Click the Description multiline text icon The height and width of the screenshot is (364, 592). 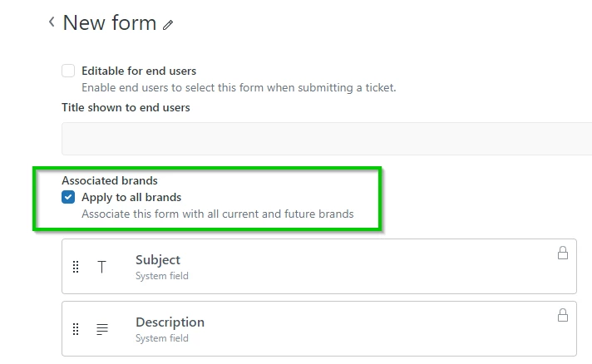point(102,329)
